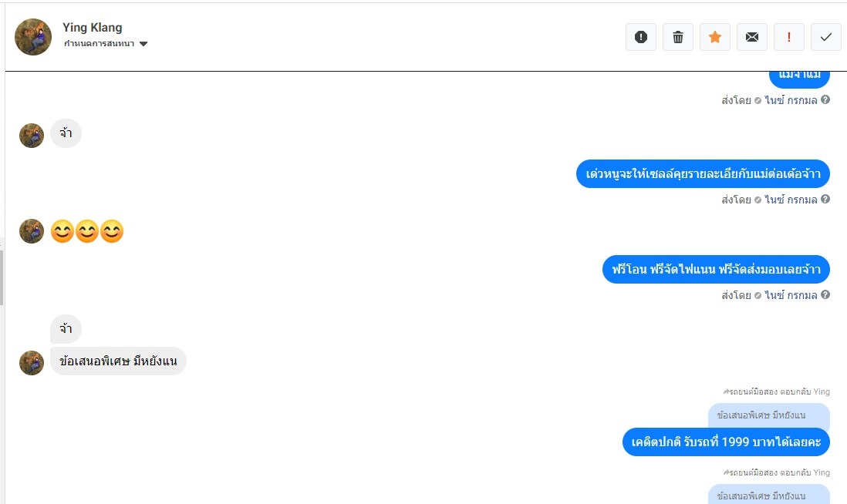Click the red exclamation mark icon
The image size is (847, 504).
[x=789, y=37]
